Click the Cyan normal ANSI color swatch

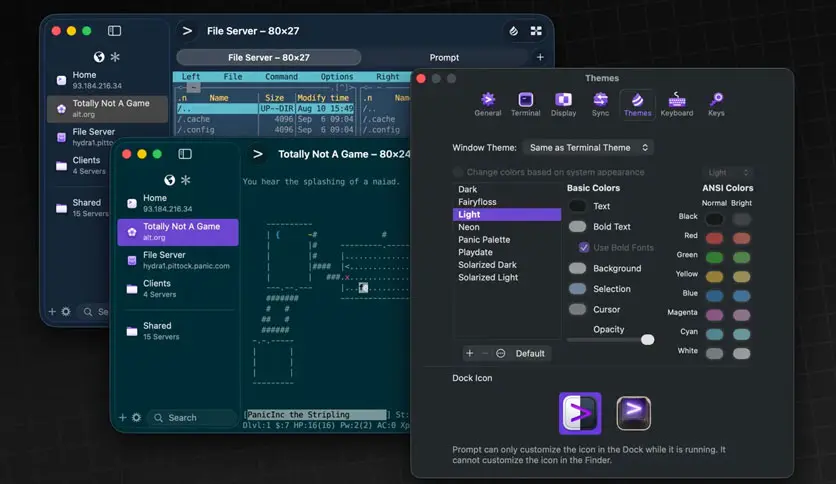pyautogui.click(x=714, y=334)
